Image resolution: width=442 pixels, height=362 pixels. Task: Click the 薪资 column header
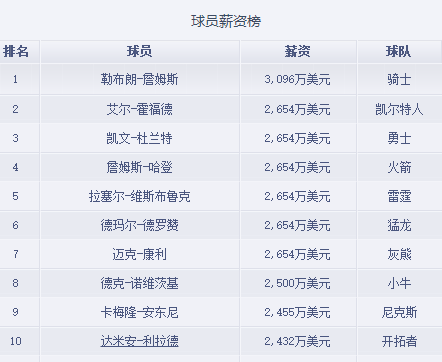pos(297,52)
